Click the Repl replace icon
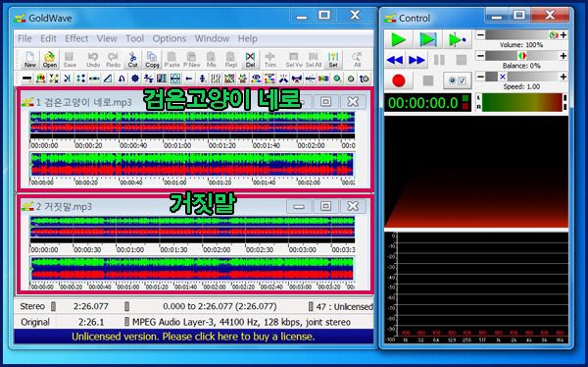Screen dimensions: 588x367 click(x=231, y=59)
